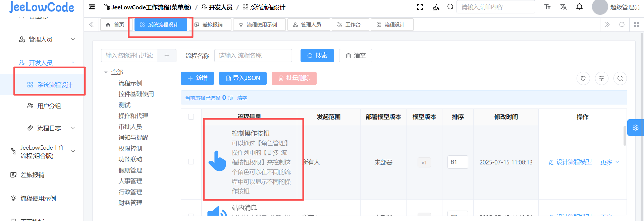The width and height of the screenshot is (644, 221).
Task: Click the 流程名称 input field
Action: (253, 56)
